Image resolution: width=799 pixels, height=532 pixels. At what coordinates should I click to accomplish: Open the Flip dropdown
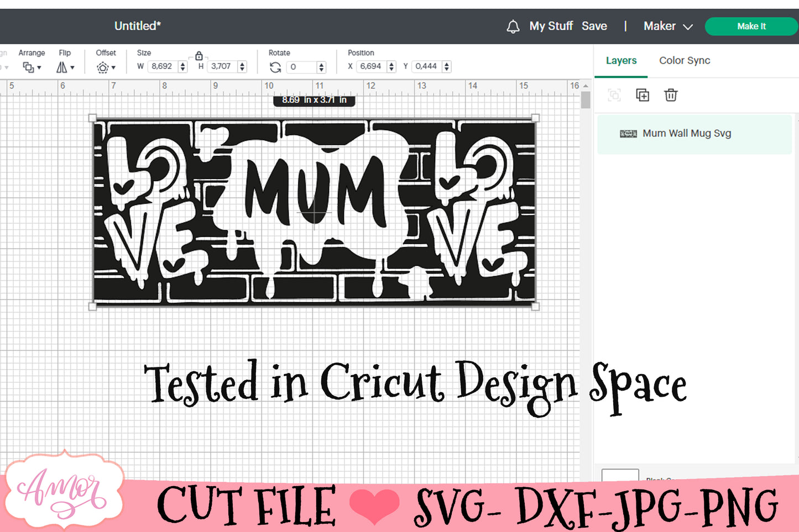click(x=65, y=67)
